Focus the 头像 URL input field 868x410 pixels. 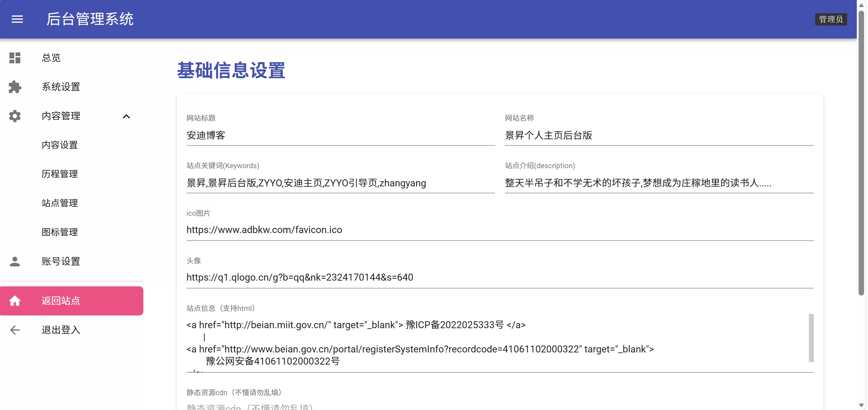pos(500,278)
